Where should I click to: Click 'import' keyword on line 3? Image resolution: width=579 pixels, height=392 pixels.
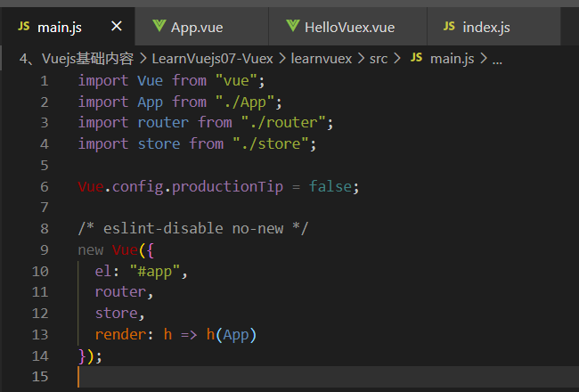[103, 123]
